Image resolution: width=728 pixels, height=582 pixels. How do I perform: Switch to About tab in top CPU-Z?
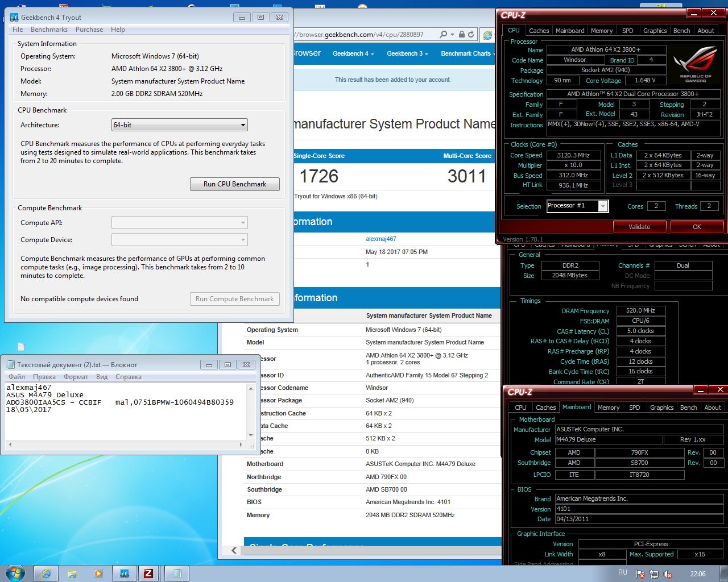pyautogui.click(x=706, y=31)
